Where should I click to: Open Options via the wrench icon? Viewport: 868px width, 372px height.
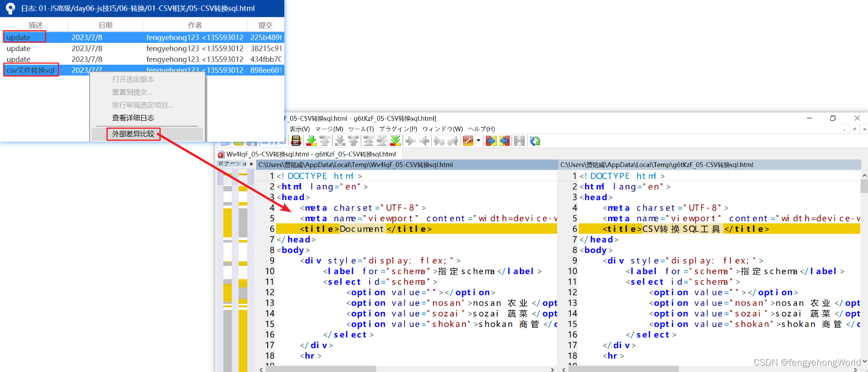click(468, 141)
